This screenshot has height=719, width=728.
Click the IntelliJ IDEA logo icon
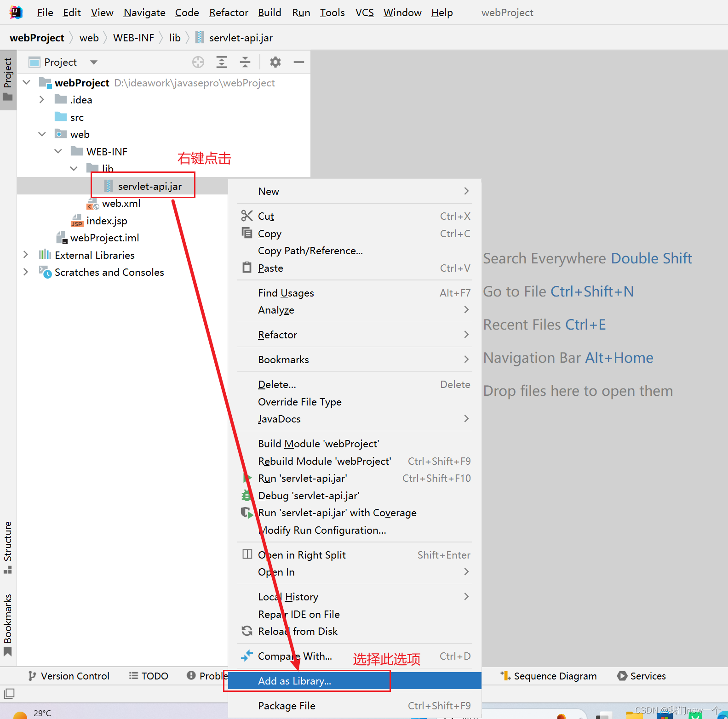point(16,12)
